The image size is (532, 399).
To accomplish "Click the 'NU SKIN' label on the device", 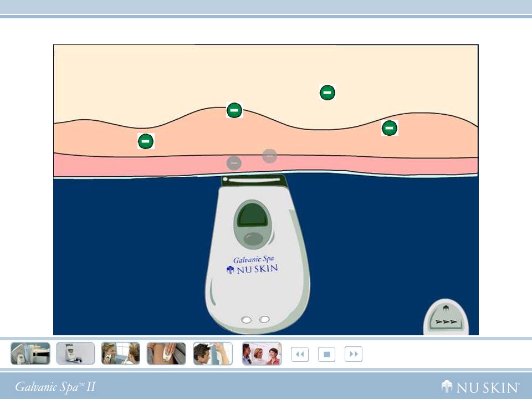I will 252,269.
